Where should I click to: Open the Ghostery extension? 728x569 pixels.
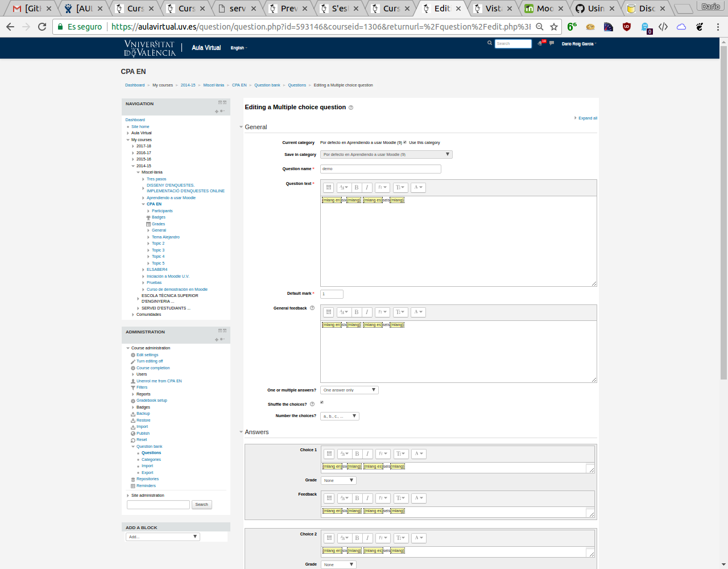point(646,27)
